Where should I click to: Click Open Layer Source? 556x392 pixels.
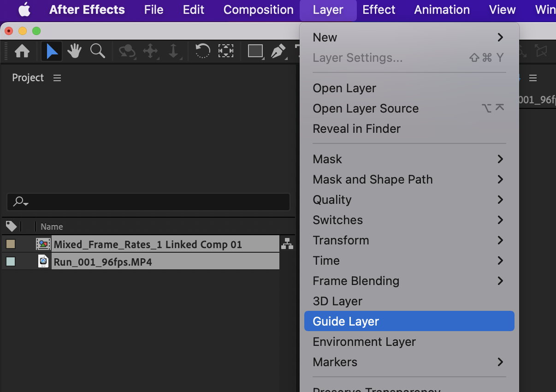(366, 108)
